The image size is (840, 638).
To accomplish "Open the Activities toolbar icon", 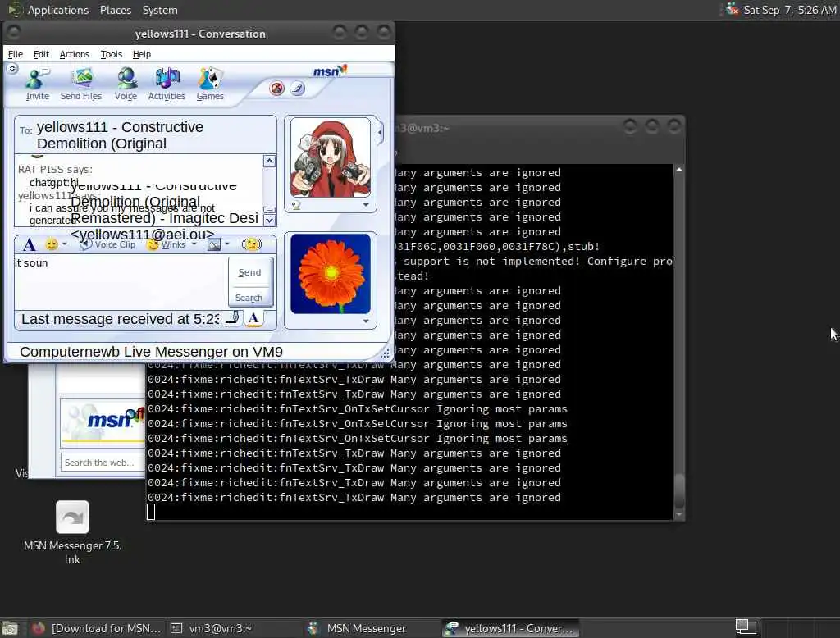I will (167, 84).
